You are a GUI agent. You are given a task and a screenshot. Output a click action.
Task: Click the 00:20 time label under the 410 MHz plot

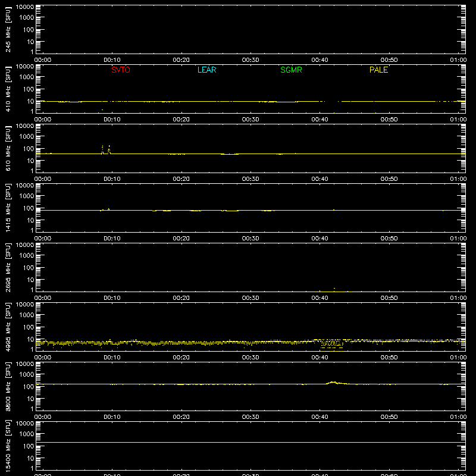[181, 120]
